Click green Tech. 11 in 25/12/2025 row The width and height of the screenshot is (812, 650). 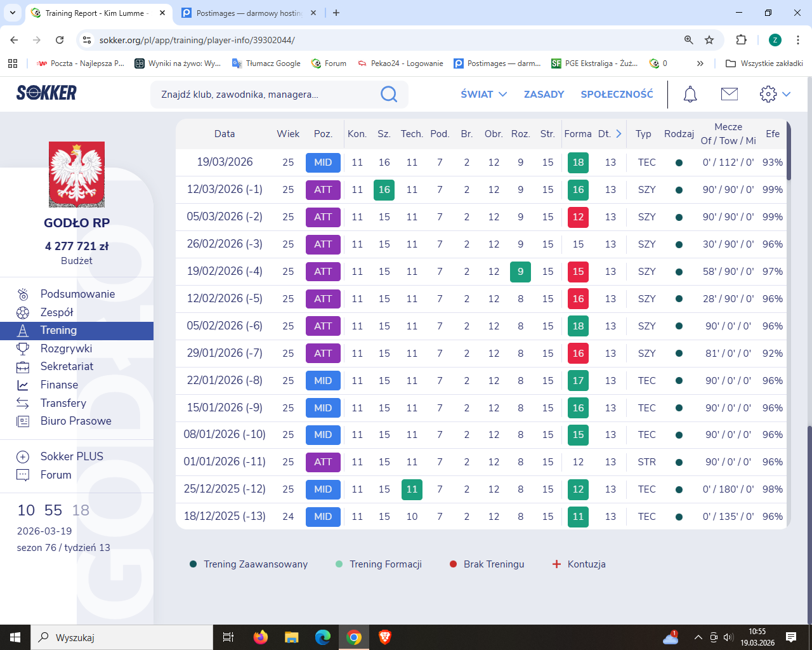(x=412, y=489)
